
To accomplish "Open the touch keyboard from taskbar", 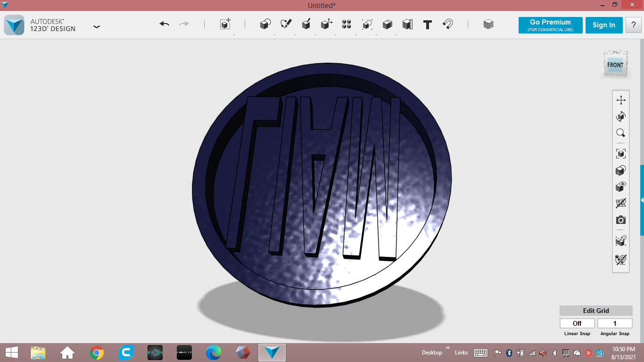I will 480,353.
